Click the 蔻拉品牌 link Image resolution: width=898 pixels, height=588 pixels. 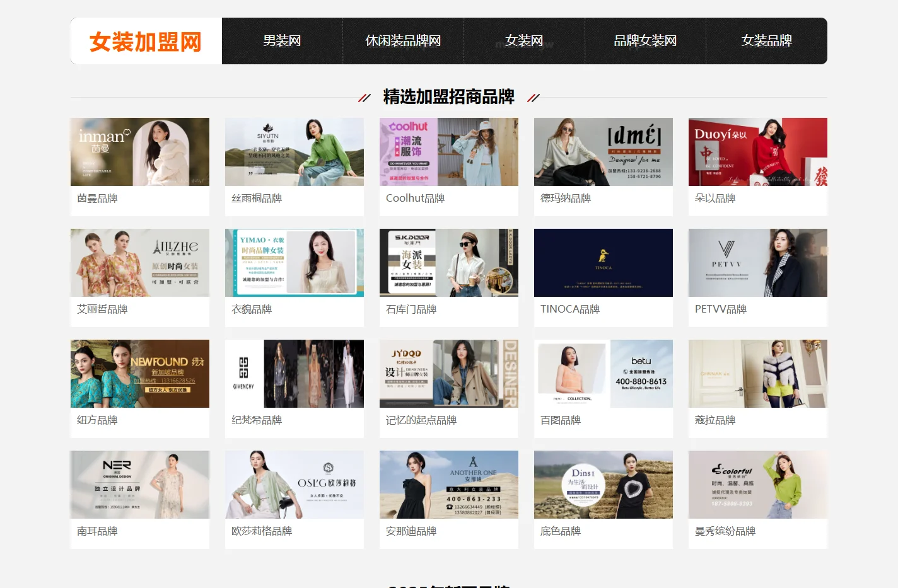click(715, 420)
